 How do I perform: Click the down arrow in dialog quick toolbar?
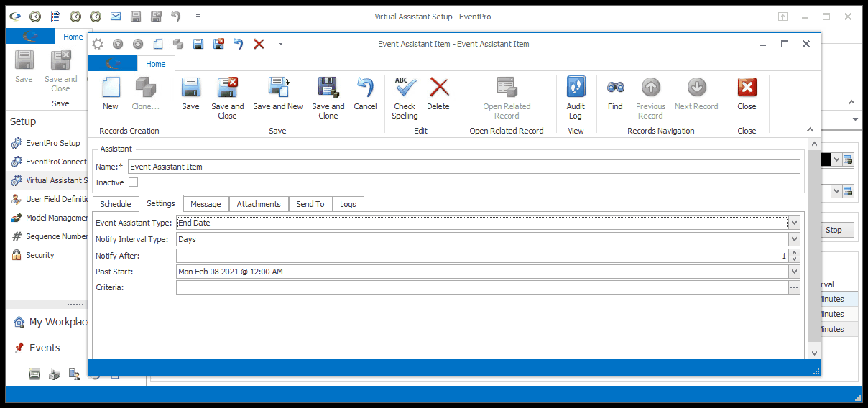pyautogui.click(x=138, y=44)
